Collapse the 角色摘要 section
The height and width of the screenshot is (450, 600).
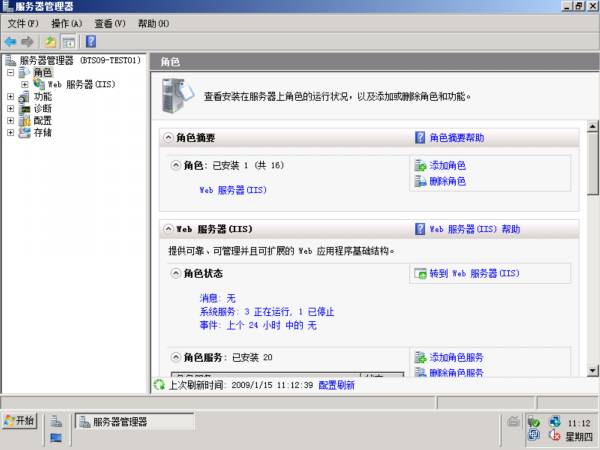[x=168, y=138]
